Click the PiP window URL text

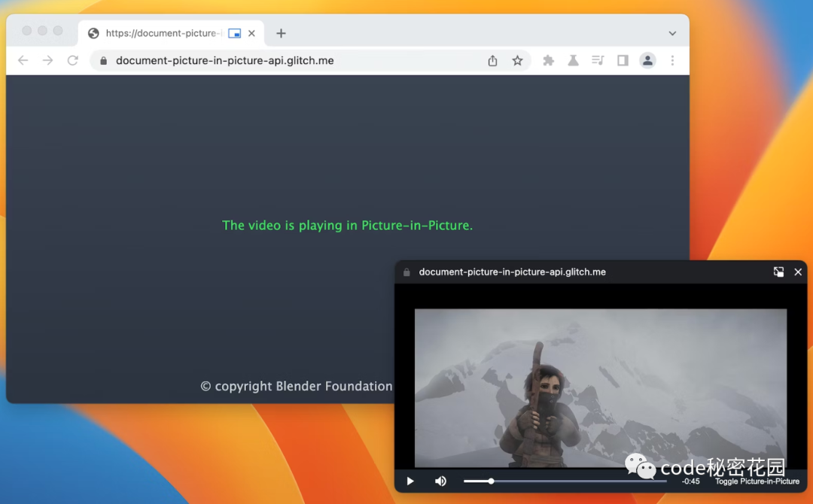(513, 272)
